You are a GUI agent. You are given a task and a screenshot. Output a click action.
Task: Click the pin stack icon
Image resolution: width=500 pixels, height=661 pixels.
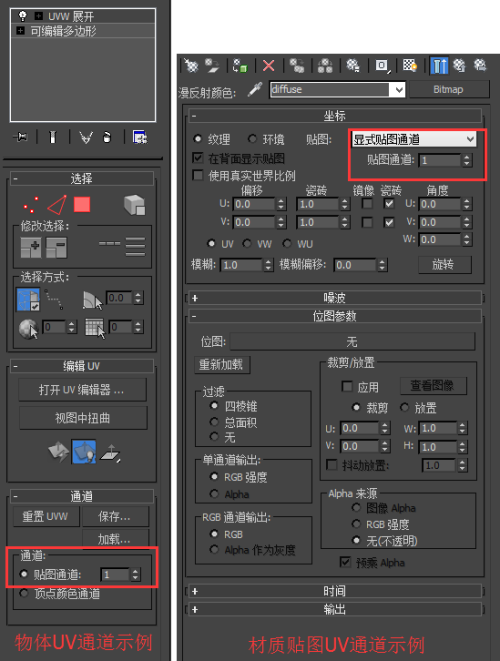[x=20, y=137]
